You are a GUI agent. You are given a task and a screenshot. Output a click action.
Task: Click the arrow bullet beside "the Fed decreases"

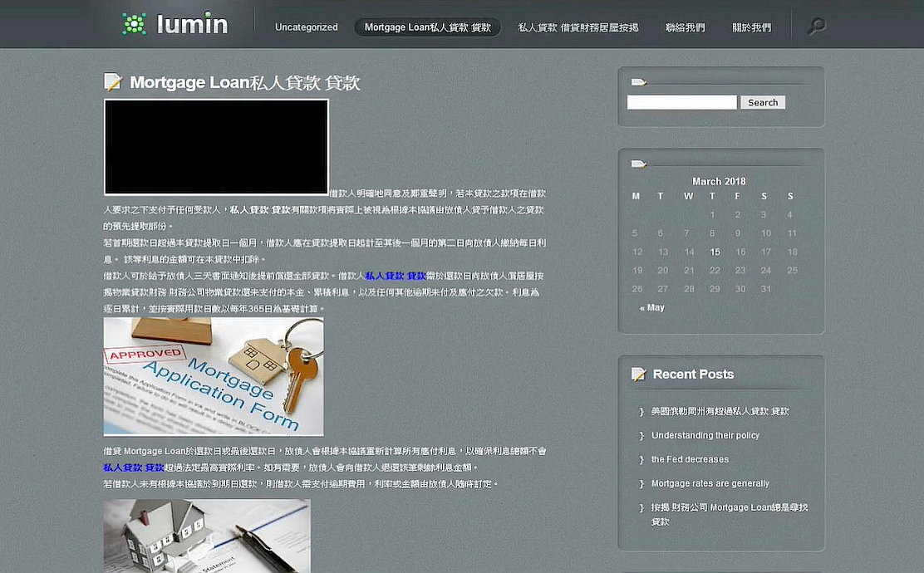(x=641, y=458)
